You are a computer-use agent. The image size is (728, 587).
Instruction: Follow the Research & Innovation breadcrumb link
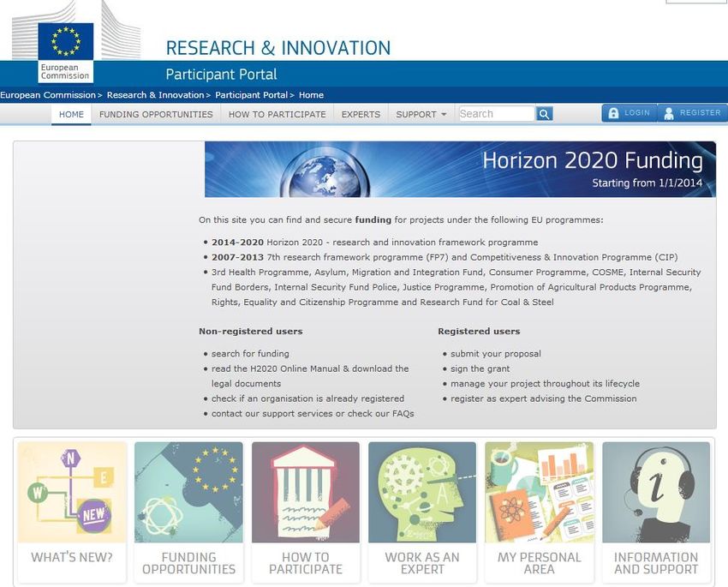pos(156,95)
